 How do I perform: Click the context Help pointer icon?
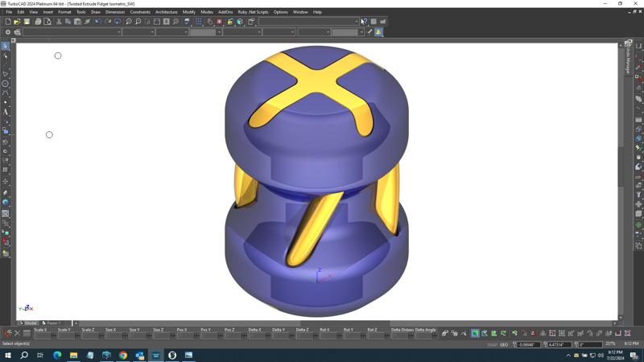364,22
